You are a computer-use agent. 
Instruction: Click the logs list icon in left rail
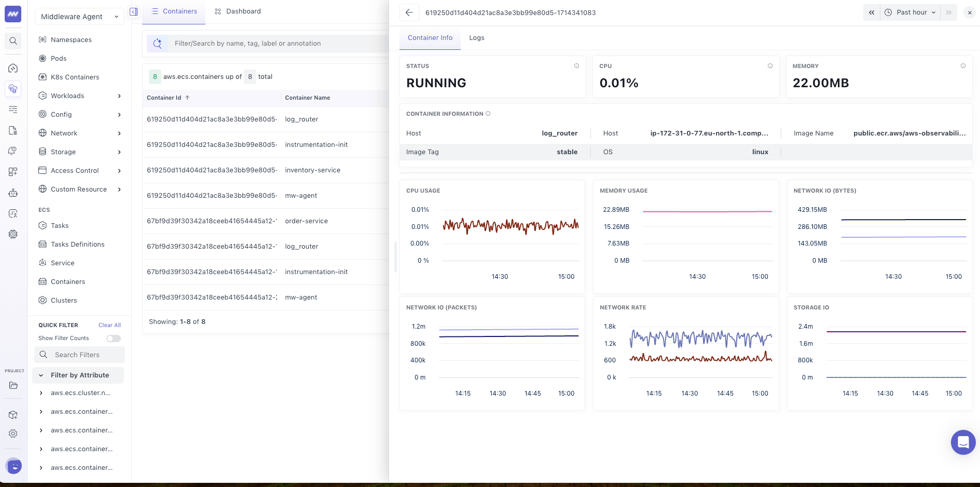point(13,110)
